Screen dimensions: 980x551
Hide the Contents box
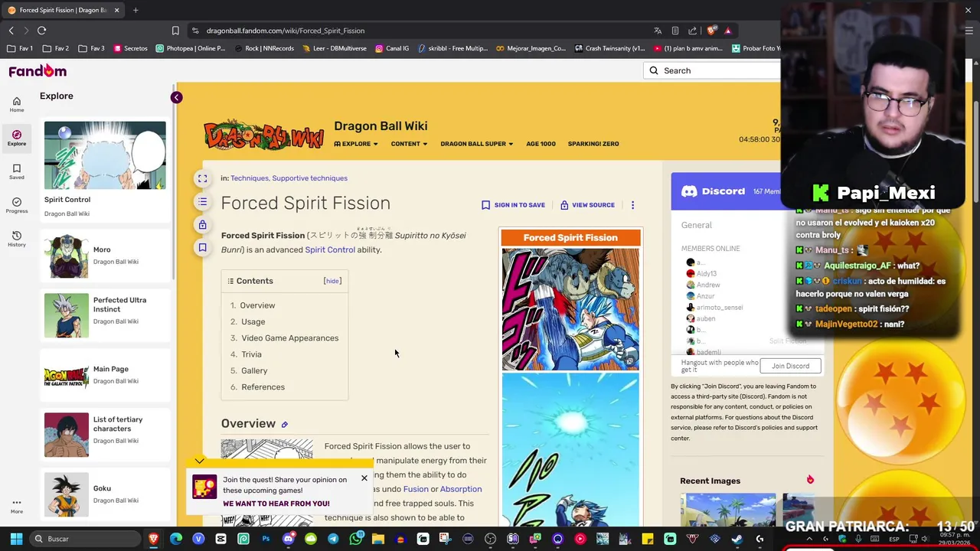(332, 281)
